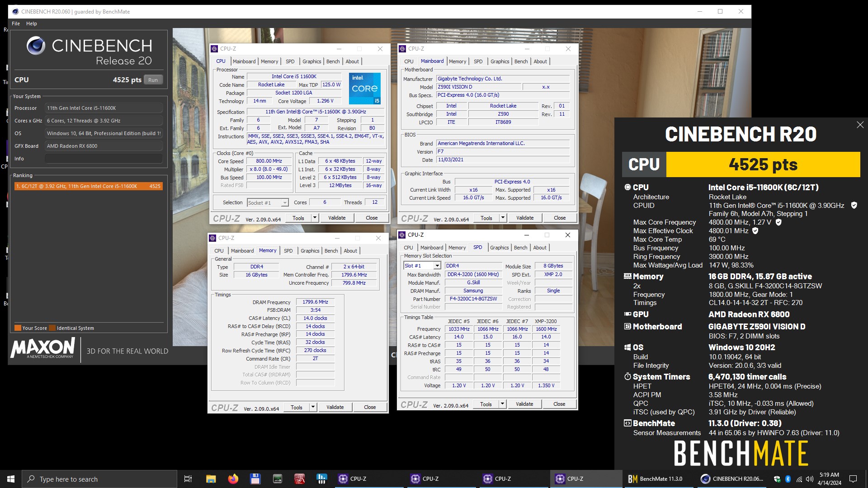Click the Memory module icon in BenchMate panel

pos(627,276)
